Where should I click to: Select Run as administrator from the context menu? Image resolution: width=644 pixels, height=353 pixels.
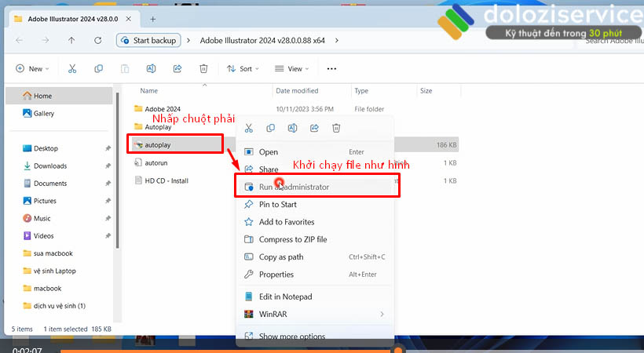(294, 187)
